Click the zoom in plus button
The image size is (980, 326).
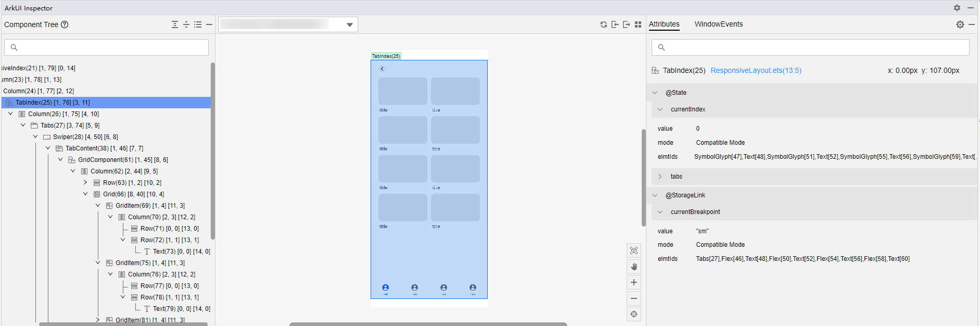pos(634,282)
